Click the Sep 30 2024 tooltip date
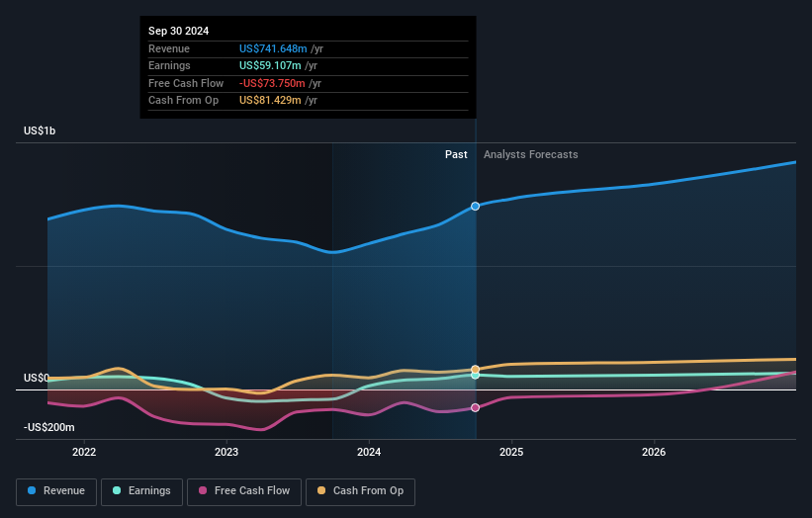Image resolution: width=812 pixels, height=518 pixels. tap(179, 31)
